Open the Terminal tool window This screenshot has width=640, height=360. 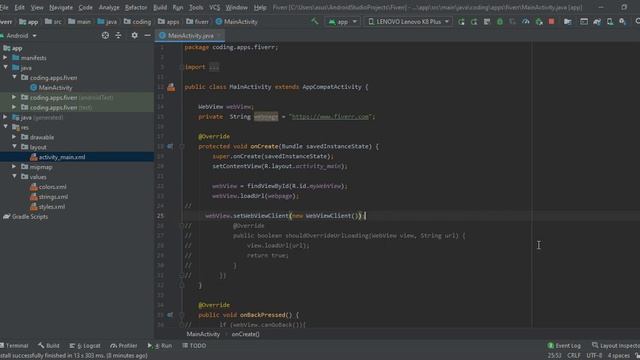pyautogui.click(x=14, y=346)
